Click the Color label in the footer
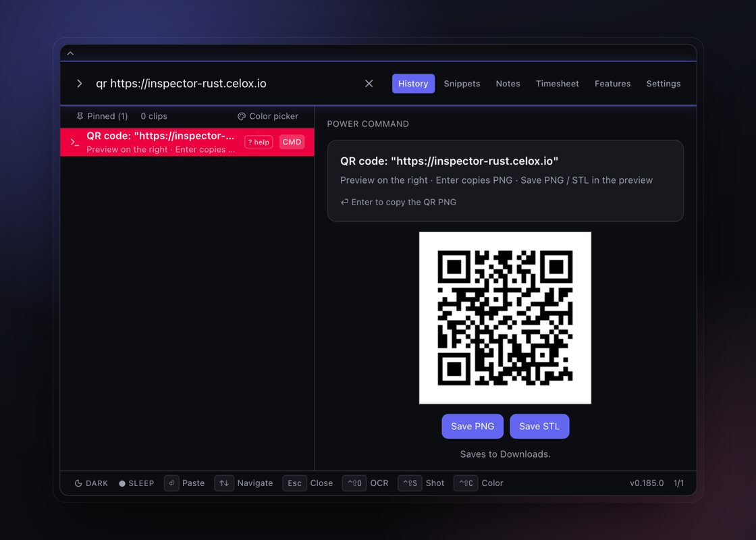This screenshot has height=540, width=756. click(492, 483)
